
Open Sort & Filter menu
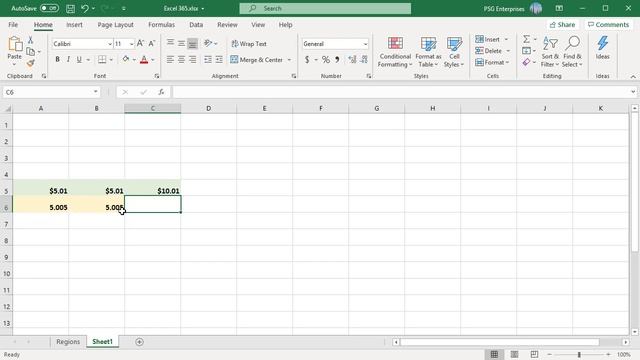click(550, 52)
